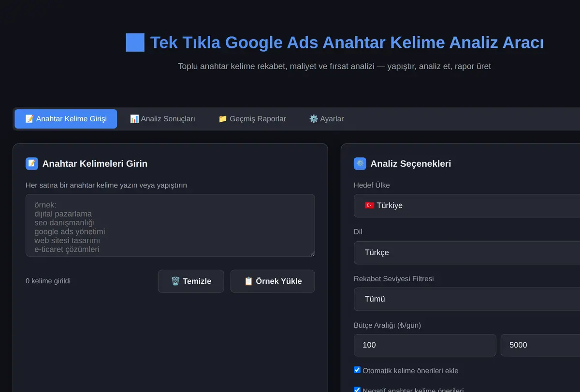Open the Geçmiş Raporlar tab
Image resolution: width=580 pixels, height=392 pixels.
point(252,119)
